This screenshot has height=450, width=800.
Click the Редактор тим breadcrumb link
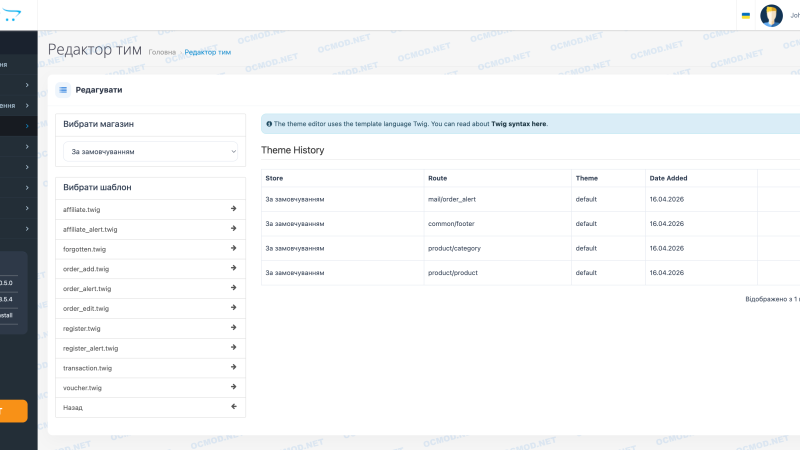[x=208, y=53]
